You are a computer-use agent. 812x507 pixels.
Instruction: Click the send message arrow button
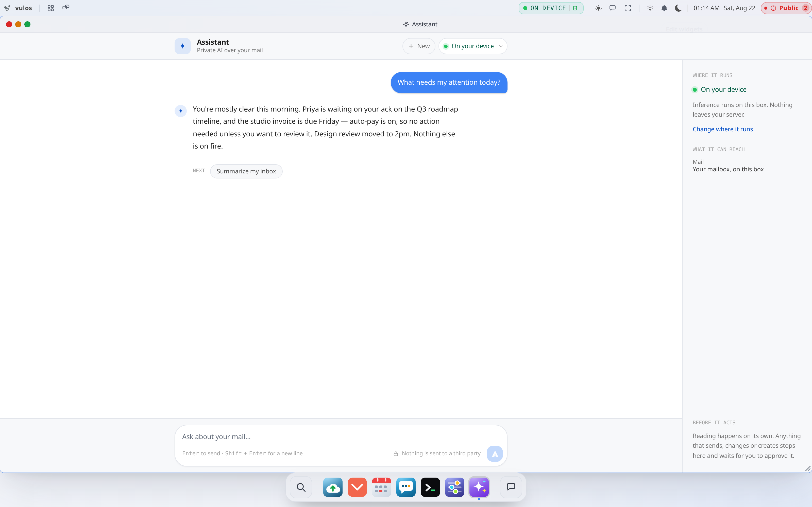[x=495, y=454]
